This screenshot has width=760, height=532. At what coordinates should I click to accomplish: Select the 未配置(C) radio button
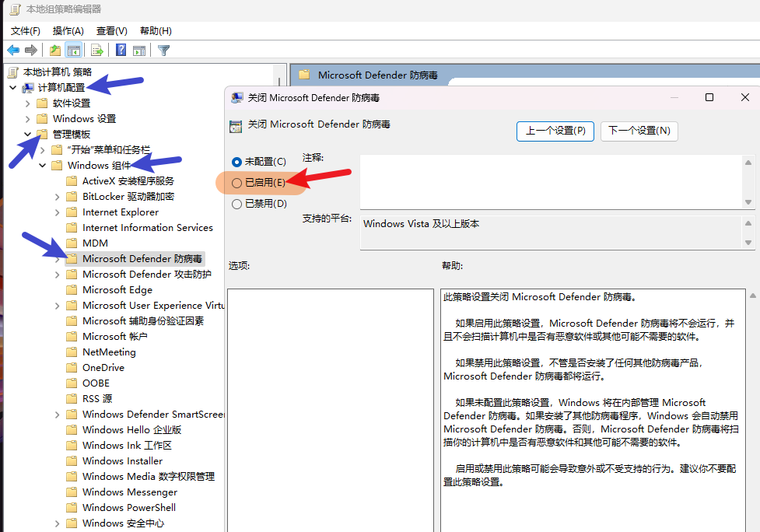click(237, 162)
